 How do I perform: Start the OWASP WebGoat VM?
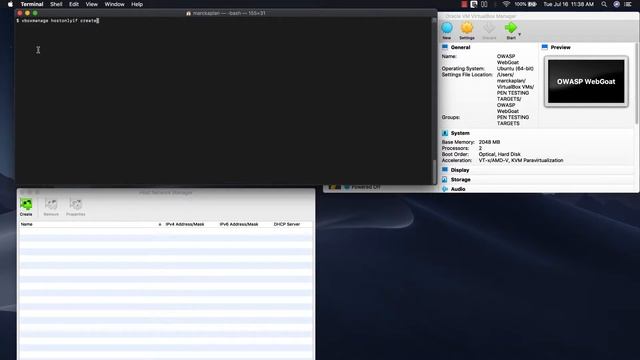(511, 31)
